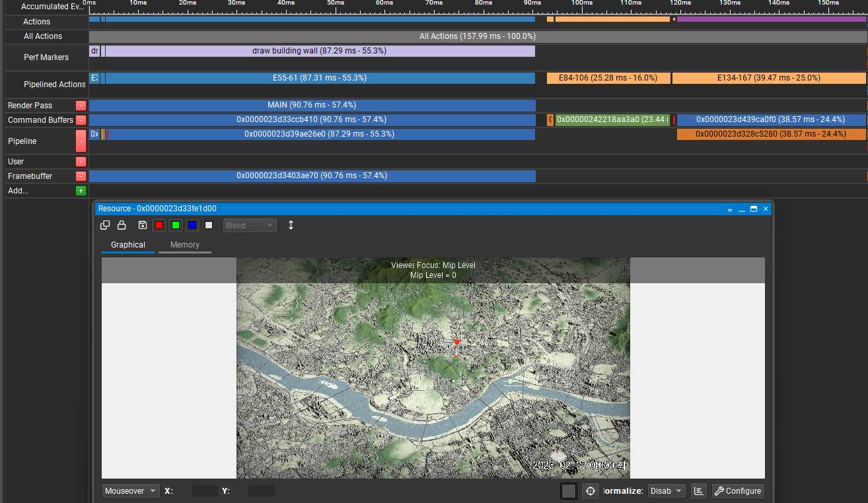
Task: Save the resource image with floppy icon
Action: point(142,225)
